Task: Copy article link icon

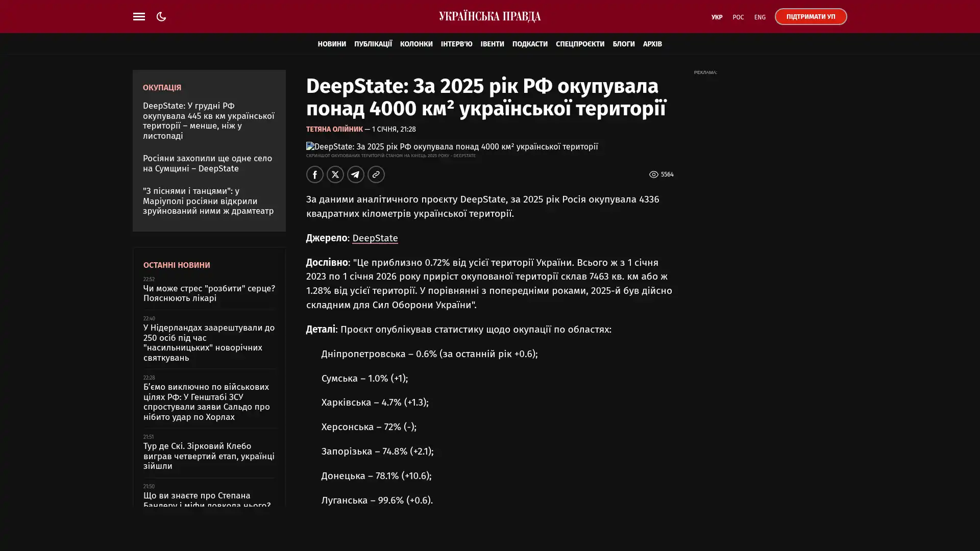Action: (376, 174)
